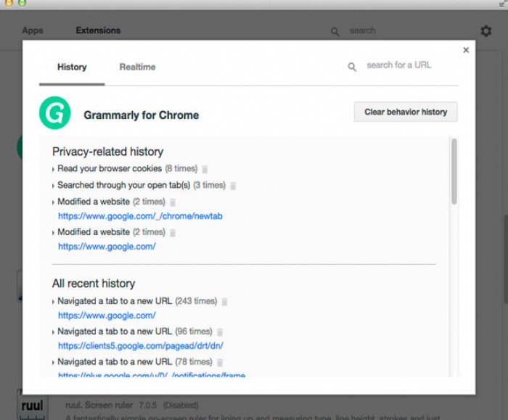This screenshot has width=508, height=420.
Task: Select the History tab
Action: click(72, 67)
